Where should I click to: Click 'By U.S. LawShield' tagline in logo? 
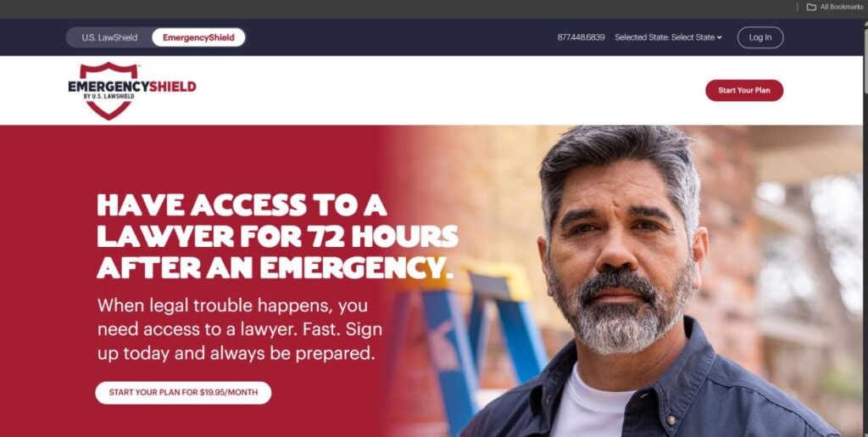109,97
